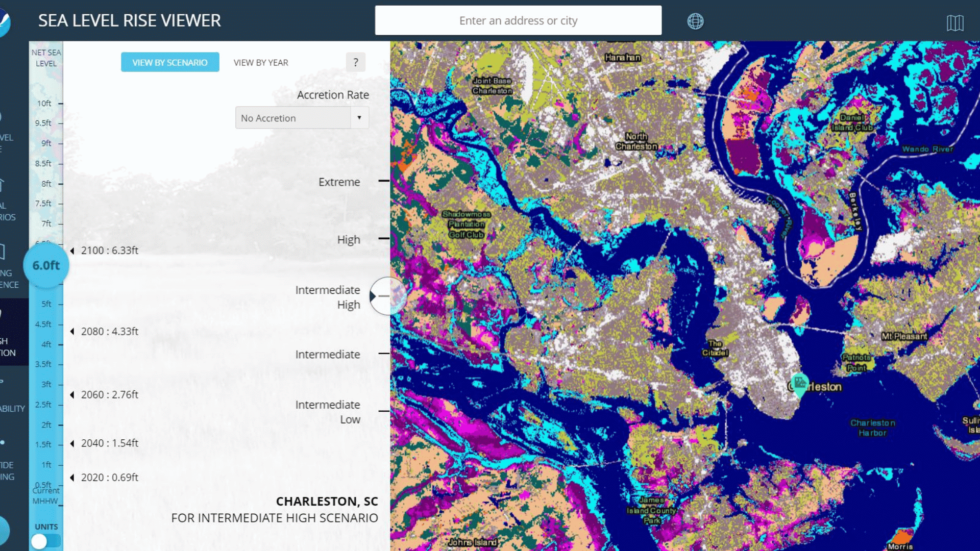Open the basemap map icon at top right
Viewport: 980px width, 551px height.
coord(955,22)
